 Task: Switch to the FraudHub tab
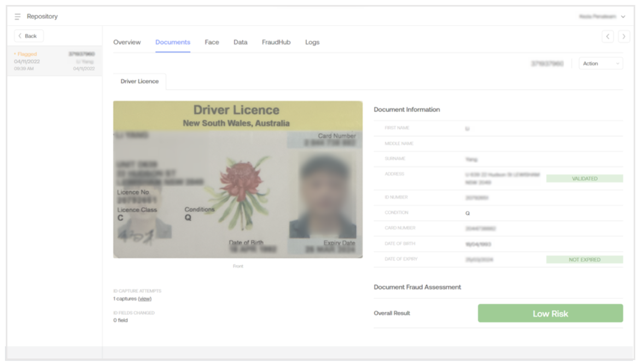276,42
